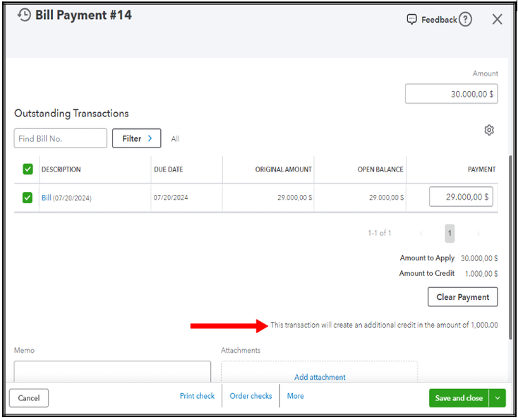The height and width of the screenshot is (420, 518).
Task: Open the Save and close dropdown arrow
Action: point(498,398)
